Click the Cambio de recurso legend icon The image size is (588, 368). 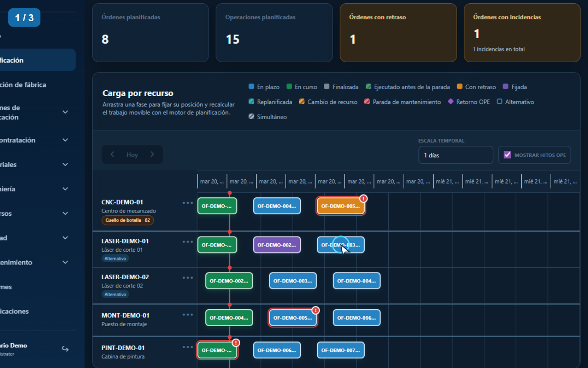coord(302,102)
